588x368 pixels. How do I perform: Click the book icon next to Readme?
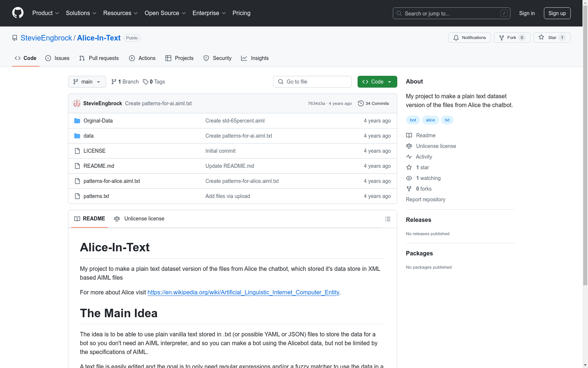[x=409, y=135]
